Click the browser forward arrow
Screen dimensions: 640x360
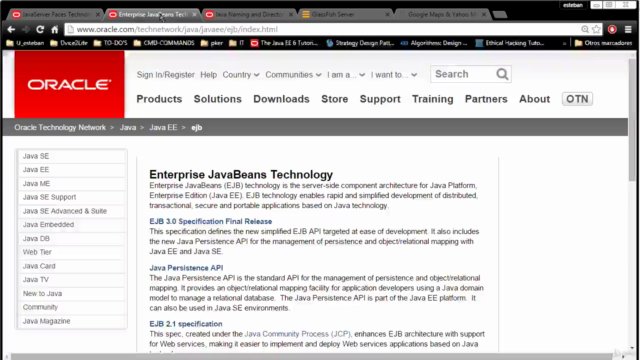click(26, 29)
